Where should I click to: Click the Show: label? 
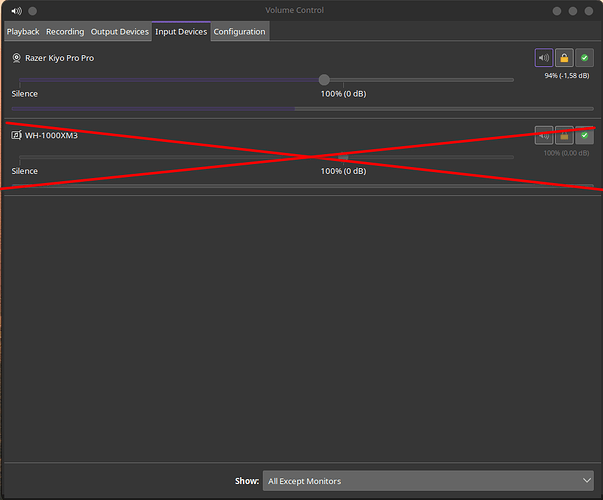tap(247, 481)
